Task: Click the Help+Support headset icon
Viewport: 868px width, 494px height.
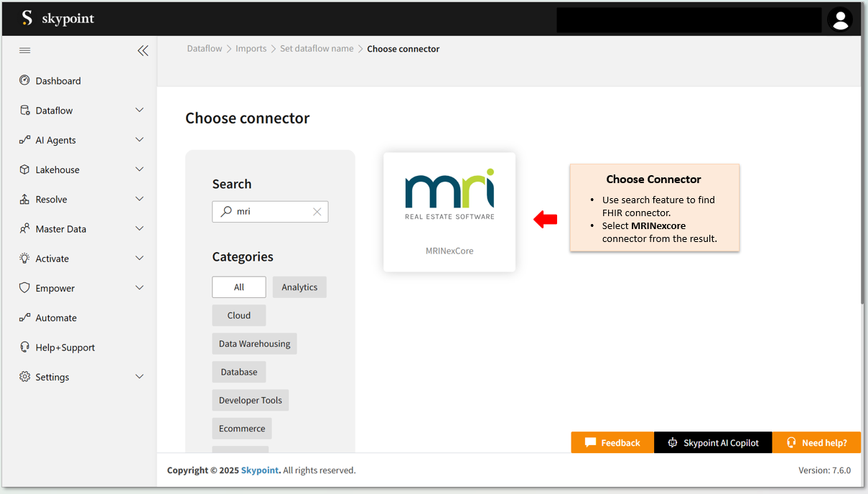Action: coord(25,347)
